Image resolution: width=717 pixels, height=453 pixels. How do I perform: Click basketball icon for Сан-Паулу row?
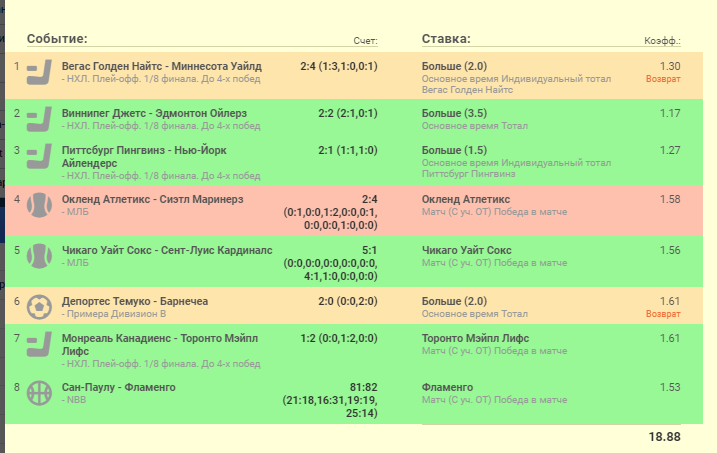39,393
